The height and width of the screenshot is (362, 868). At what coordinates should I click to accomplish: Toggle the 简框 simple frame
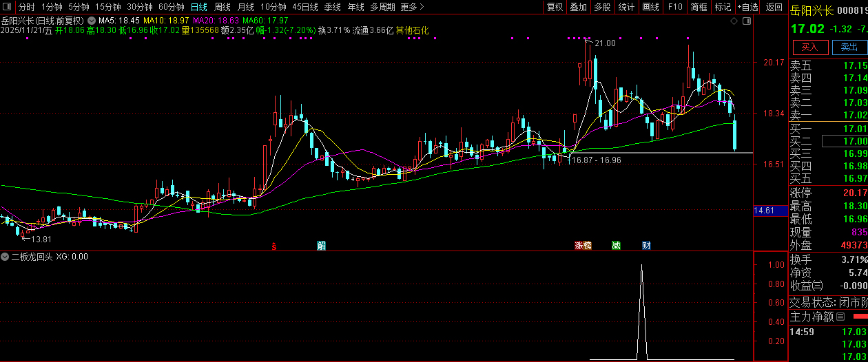[x=699, y=7]
